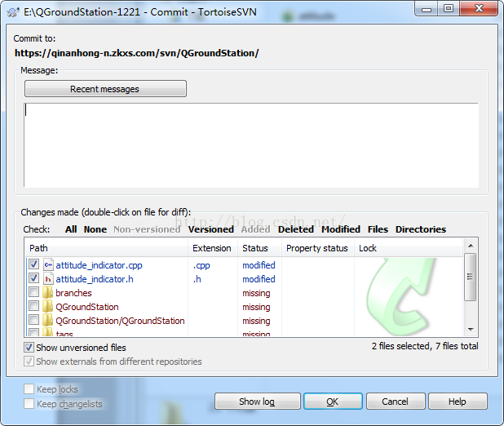504x426 pixels.
Task: Click the header file icon of attitude_indicator.h
Action: [x=48, y=278]
